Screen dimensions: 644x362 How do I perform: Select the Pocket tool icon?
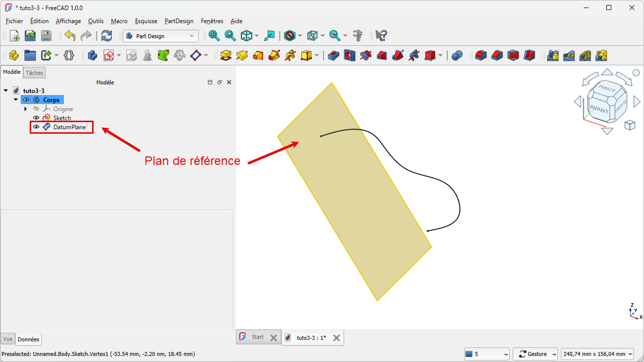333,55
